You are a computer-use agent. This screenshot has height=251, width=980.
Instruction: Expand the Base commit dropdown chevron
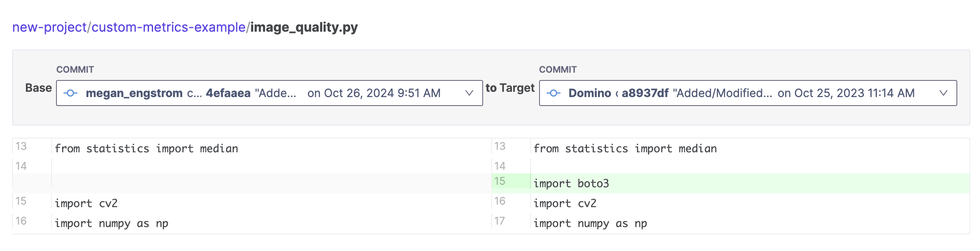click(469, 93)
